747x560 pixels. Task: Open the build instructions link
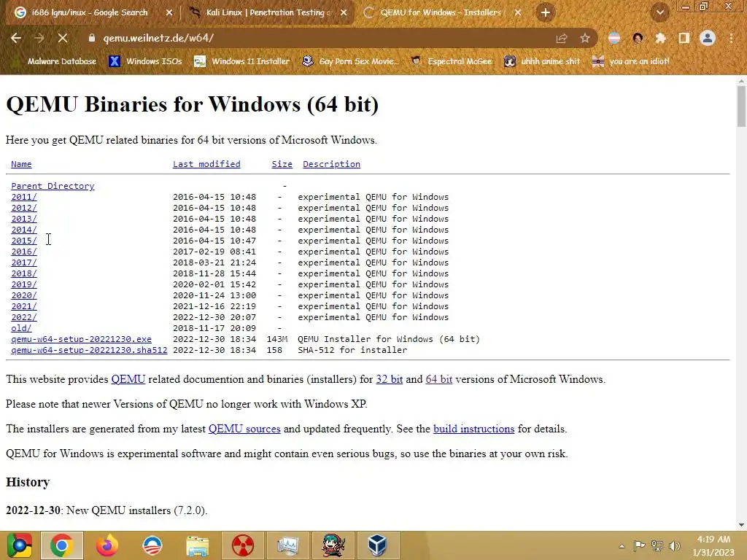[474, 429]
